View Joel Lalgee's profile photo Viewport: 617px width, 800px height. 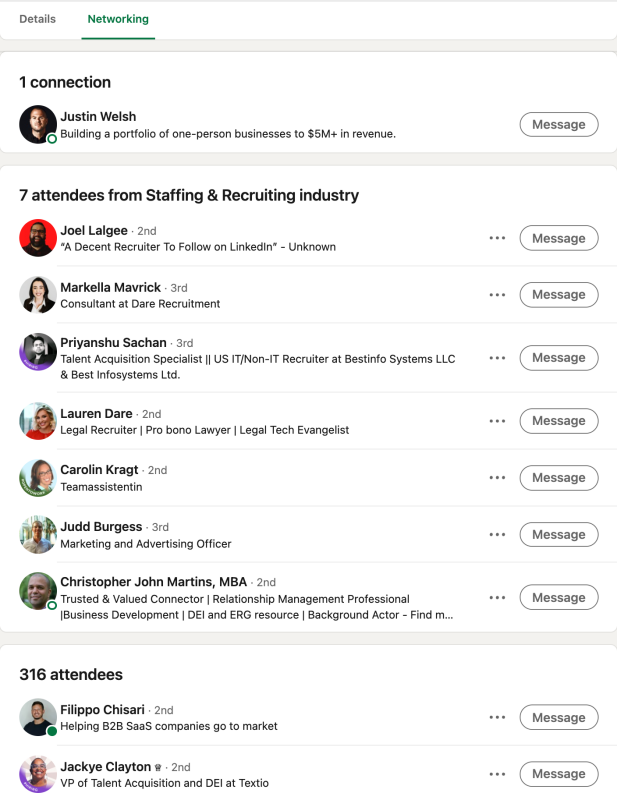38,238
